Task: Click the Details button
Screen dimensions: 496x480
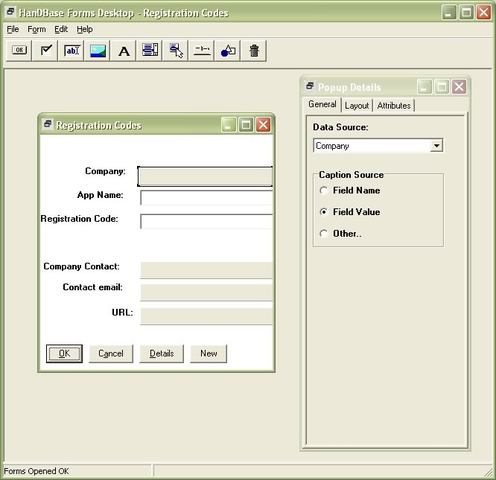Action: (161, 353)
